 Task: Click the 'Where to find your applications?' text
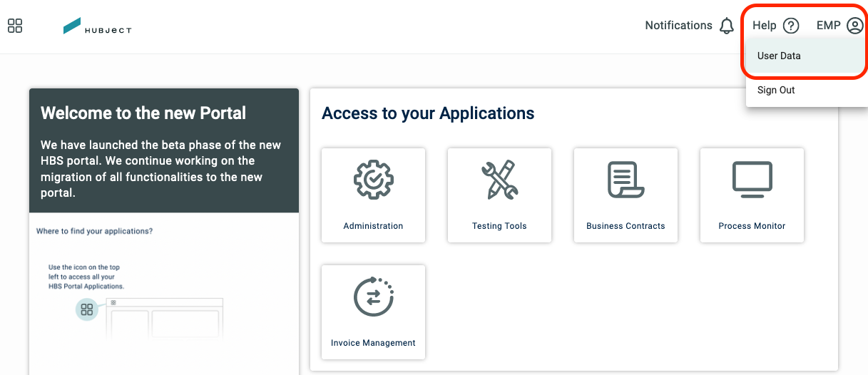pyautogui.click(x=94, y=232)
